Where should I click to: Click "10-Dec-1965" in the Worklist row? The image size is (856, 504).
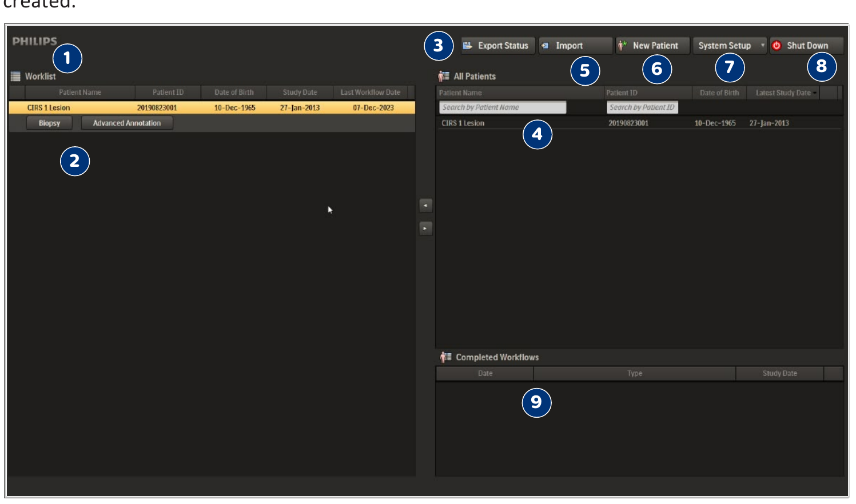coord(234,108)
